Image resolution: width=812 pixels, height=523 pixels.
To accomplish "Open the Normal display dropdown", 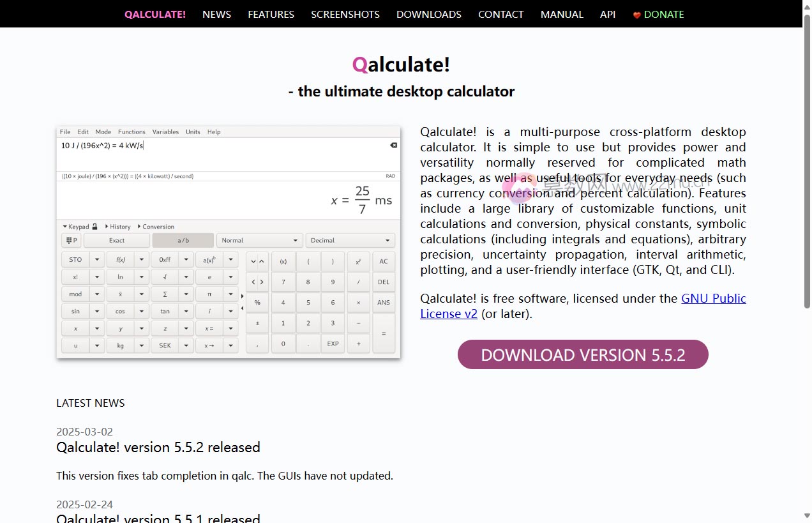I will [x=259, y=240].
